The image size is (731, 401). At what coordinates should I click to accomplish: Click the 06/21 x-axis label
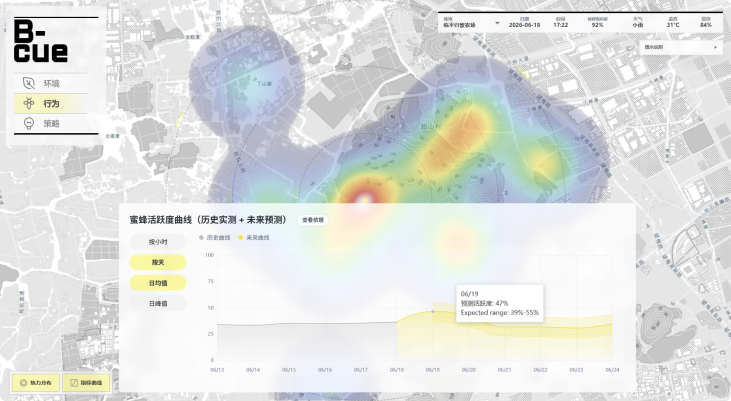click(504, 370)
